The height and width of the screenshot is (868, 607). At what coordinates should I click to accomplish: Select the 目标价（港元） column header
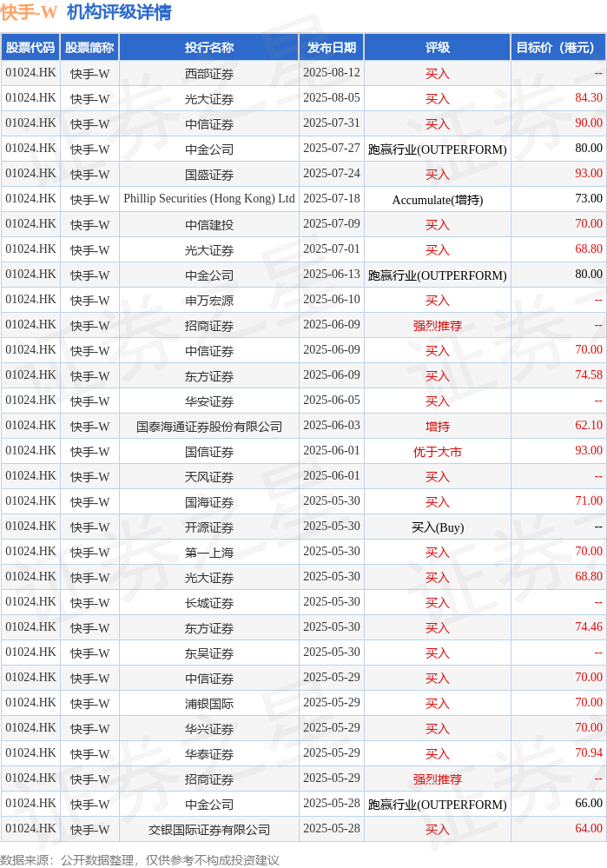[558, 48]
